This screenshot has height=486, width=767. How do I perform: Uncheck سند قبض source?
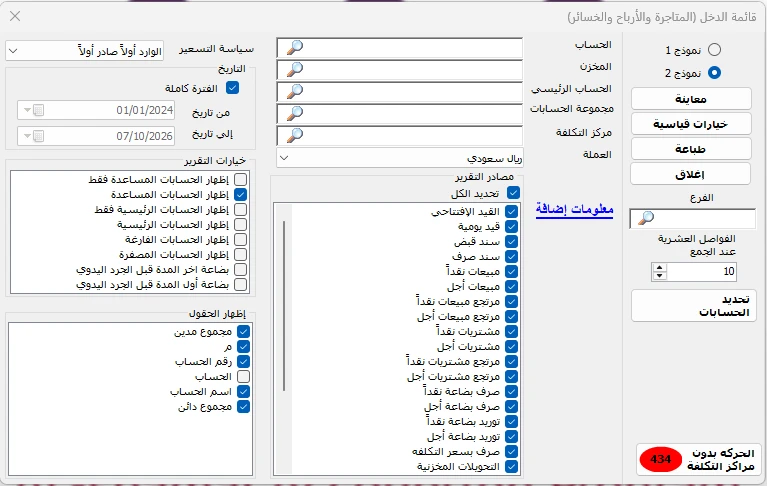point(512,242)
